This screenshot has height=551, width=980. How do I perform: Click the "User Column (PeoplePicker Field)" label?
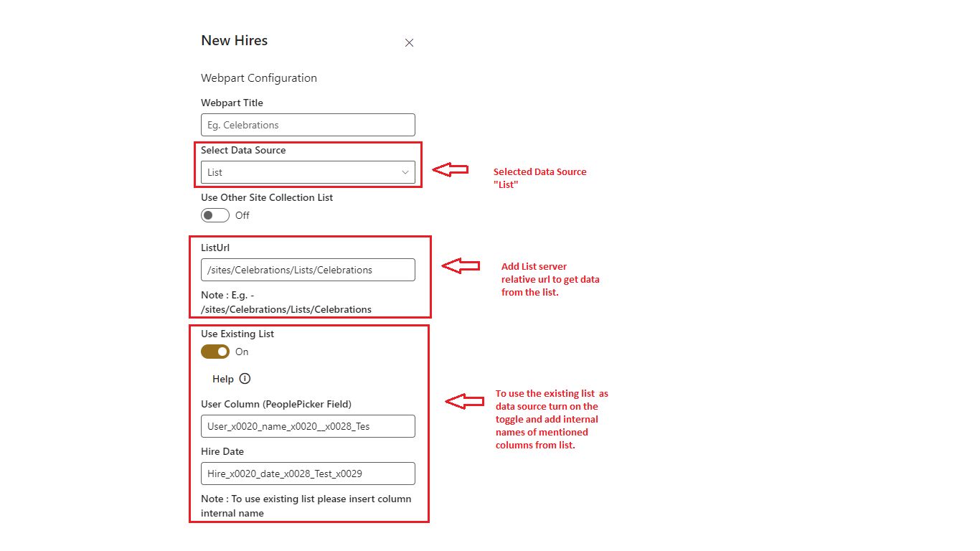276,405
